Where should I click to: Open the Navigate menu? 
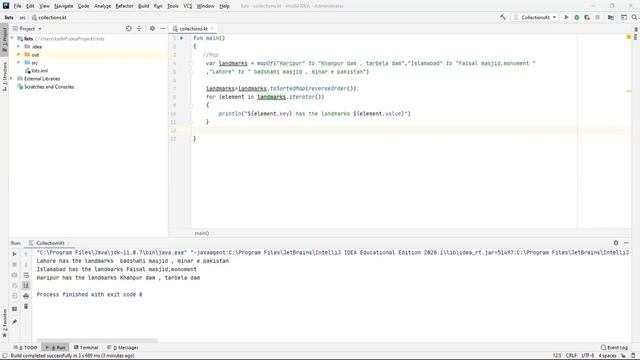point(64,6)
